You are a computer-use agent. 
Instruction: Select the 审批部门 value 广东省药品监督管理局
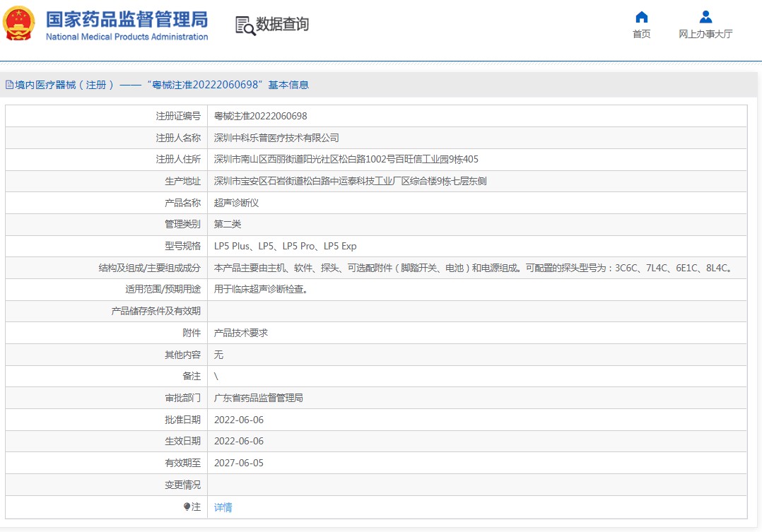point(258,398)
